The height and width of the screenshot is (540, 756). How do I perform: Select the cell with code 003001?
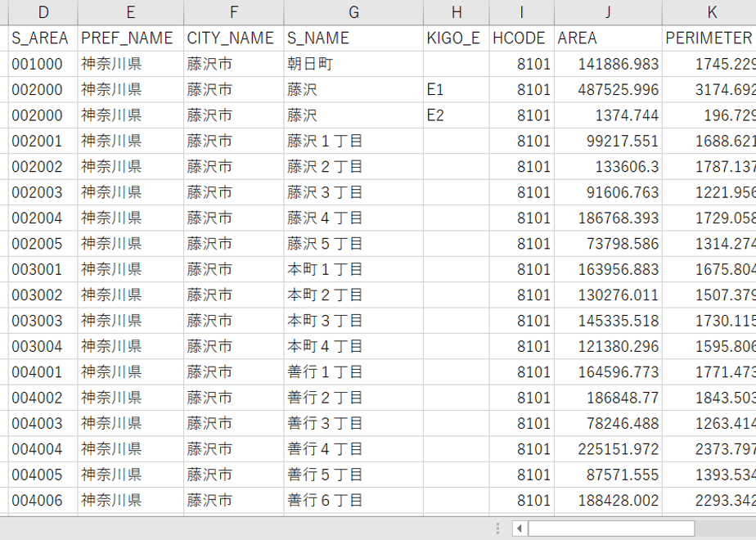tap(43, 269)
